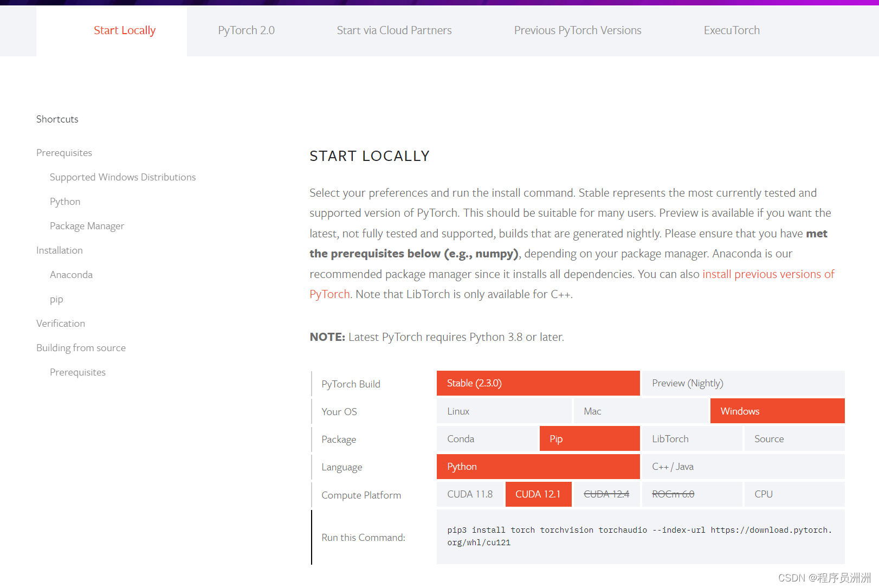The image size is (879, 588).
Task: Click the Your OS row label
Action: click(x=339, y=412)
